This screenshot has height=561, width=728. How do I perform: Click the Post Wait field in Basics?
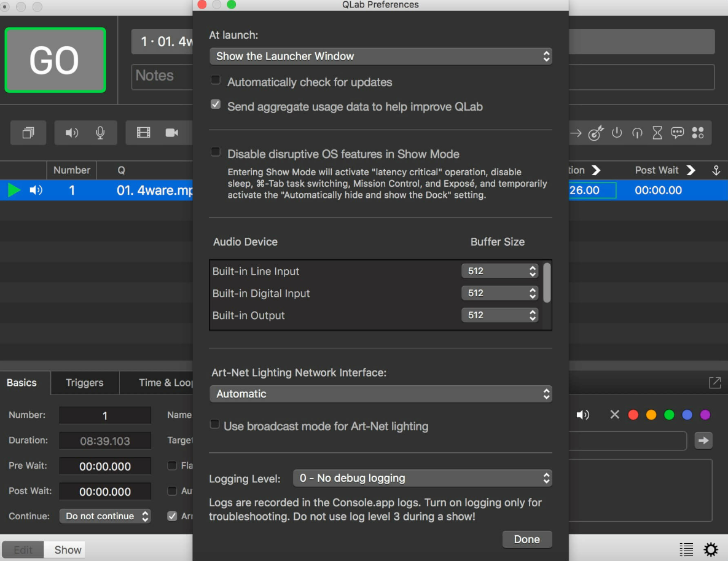[x=105, y=492]
